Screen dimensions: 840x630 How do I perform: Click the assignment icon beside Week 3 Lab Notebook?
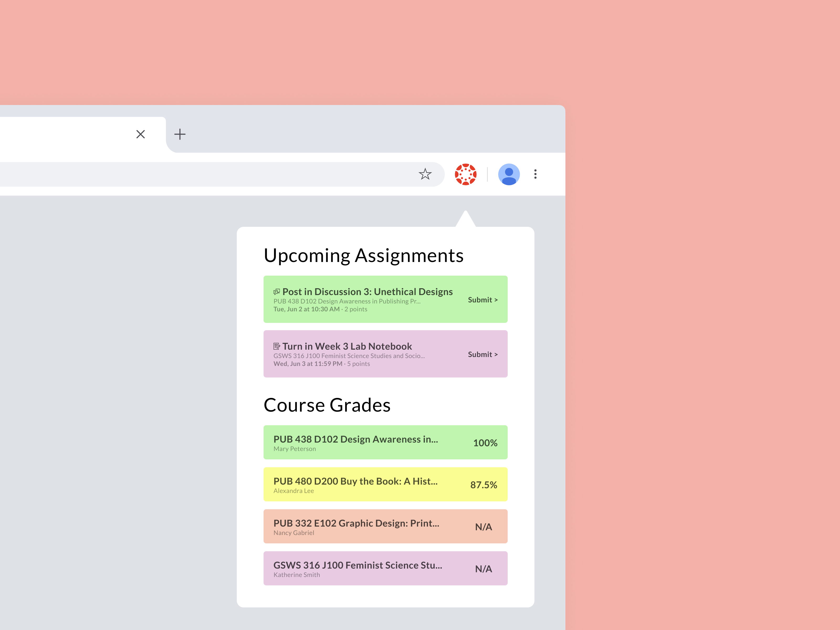tap(276, 346)
